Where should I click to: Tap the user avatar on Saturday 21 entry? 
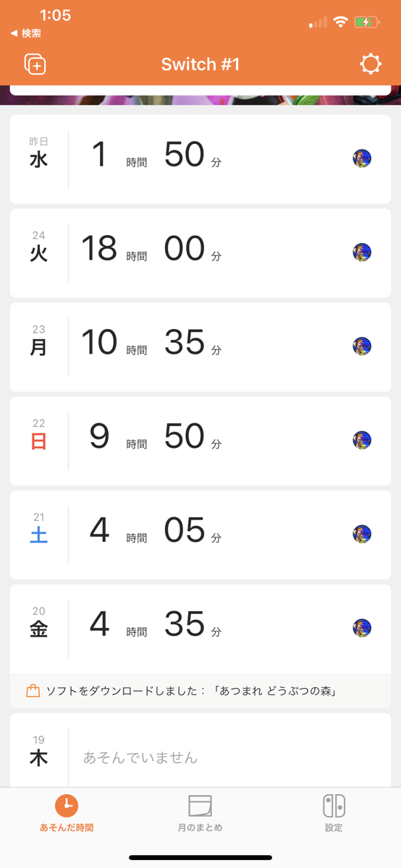(x=362, y=535)
